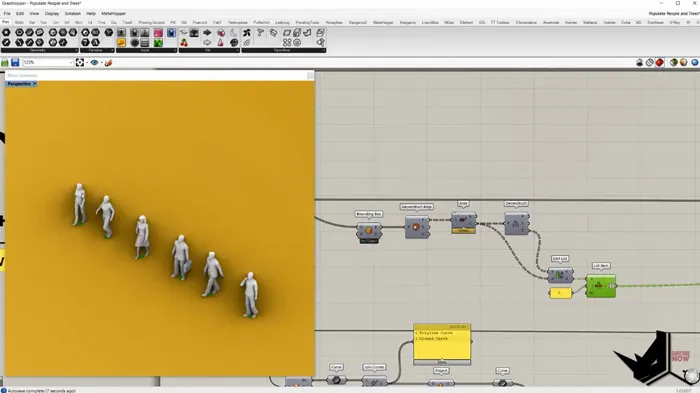
Task: Set canvas to no-preview mode
Action: [x=639, y=63]
